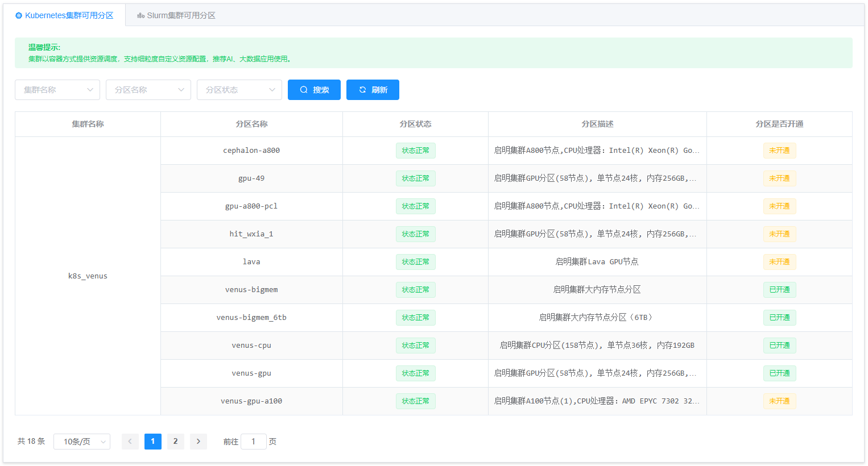Select the k8s_venus cluster cell
Viewport: 868px width, 466px height.
pyautogui.click(x=88, y=276)
